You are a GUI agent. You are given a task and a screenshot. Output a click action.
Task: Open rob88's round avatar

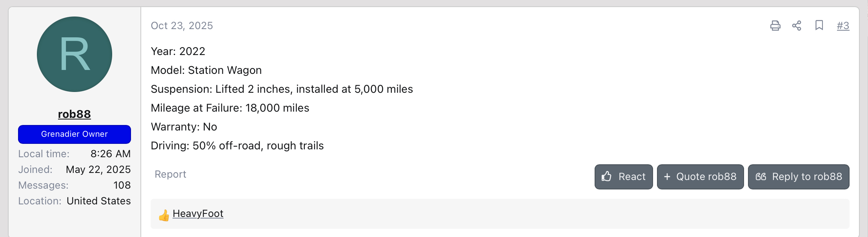tap(75, 54)
